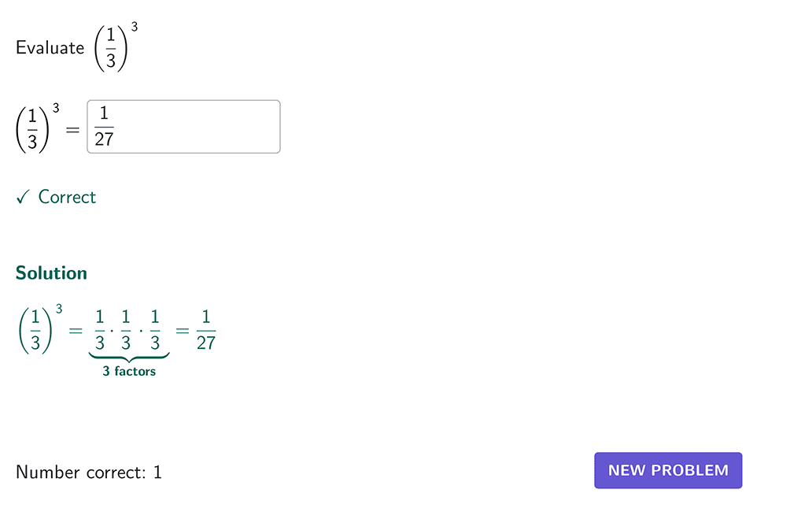
Task: Click the fraction in the Evaluate prompt
Action: pos(111,49)
